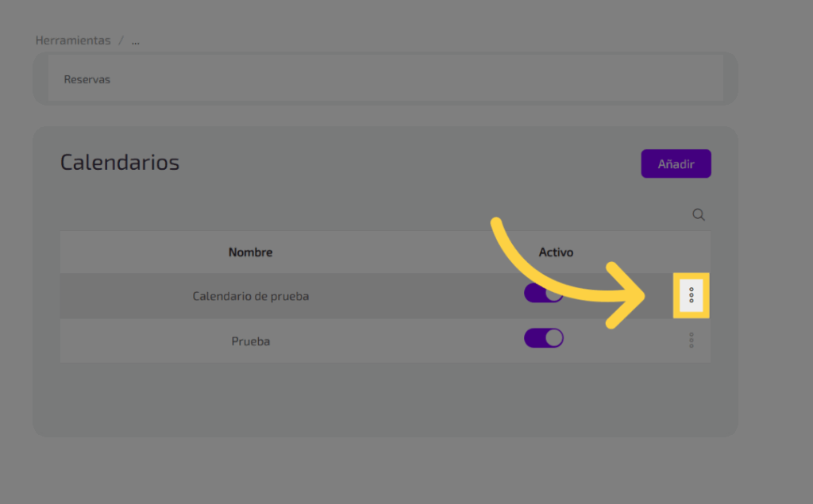813x504 pixels.
Task: Turn off the Prueba active switch
Action: tap(544, 338)
